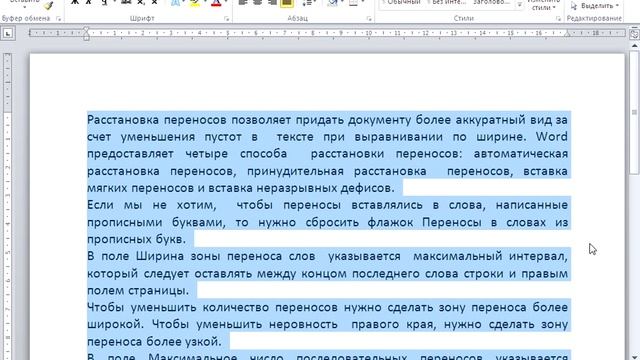The width and height of the screenshot is (640, 360).
Task: Align text to the left
Action: (x=243, y=3)
